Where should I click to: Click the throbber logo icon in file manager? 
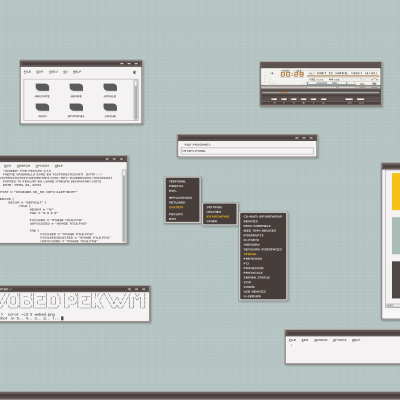[x=135, y=72]
